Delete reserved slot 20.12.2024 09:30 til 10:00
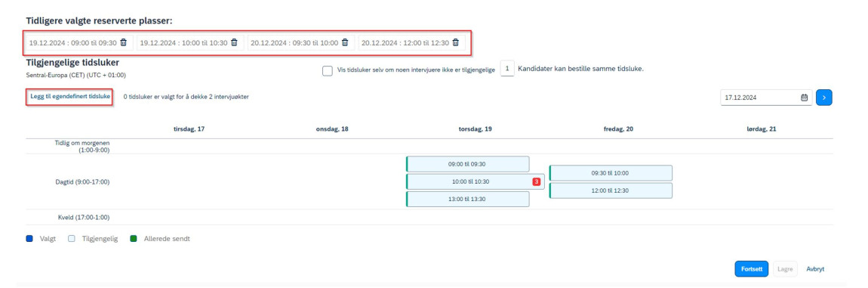Viewport: 868px width, 288px height. (345, 43)
